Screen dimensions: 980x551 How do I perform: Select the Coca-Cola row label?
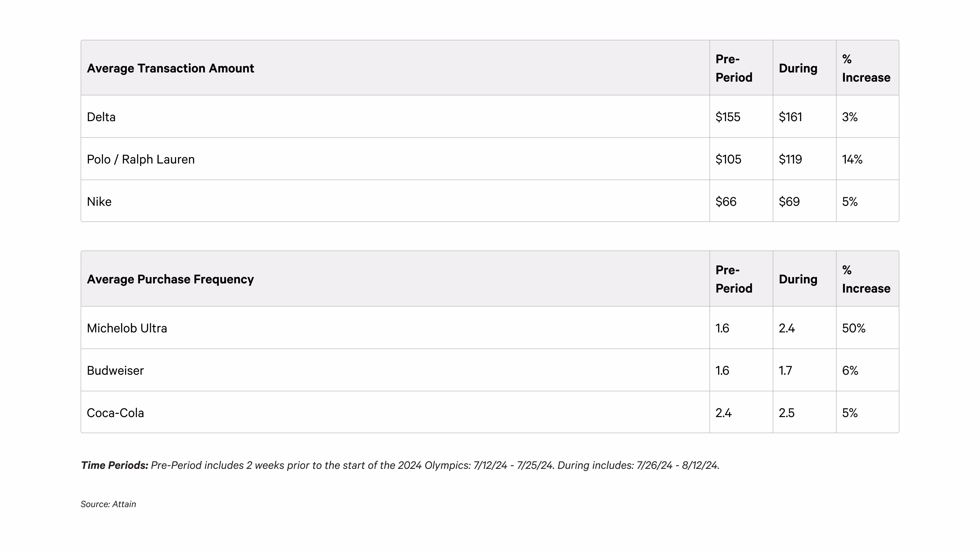click(115, 412)
